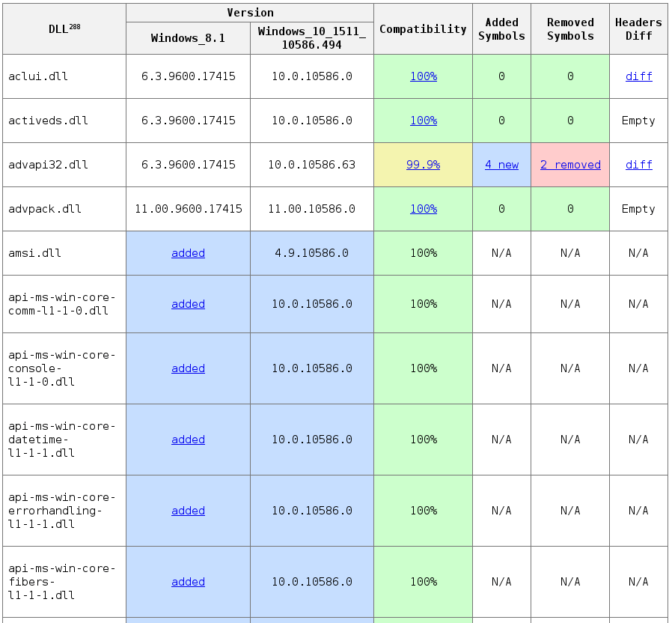Screen dimensions: 672x623
Task: Select the api-ms-win-core-datetime-l1-1-1.dll name cell
Action: [x=64, y=440]
